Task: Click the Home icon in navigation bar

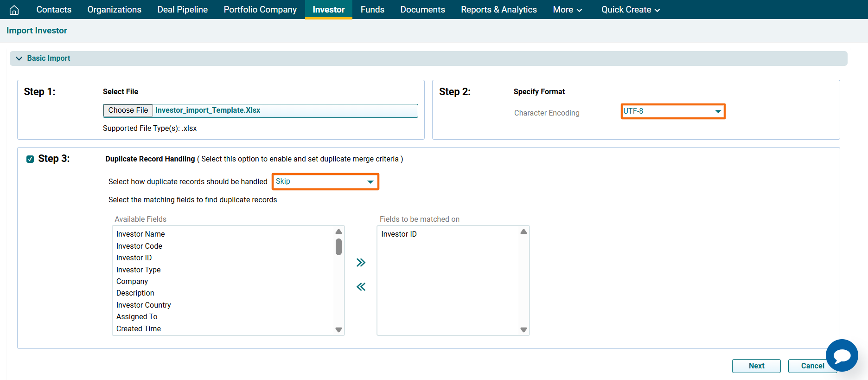Action: (14, 10)
